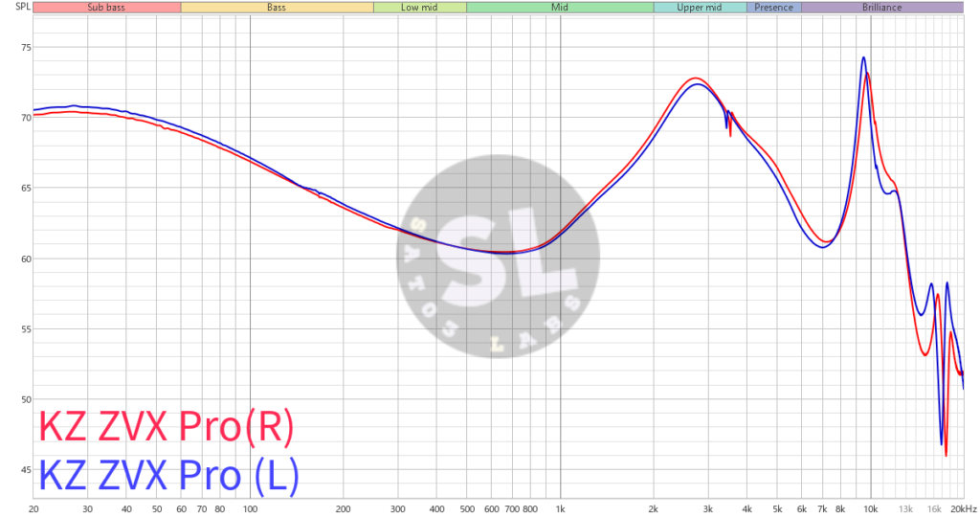
Task: Click the 40 tick on the frequency axis
Action: pyautogui.click(x=126, y=509)
